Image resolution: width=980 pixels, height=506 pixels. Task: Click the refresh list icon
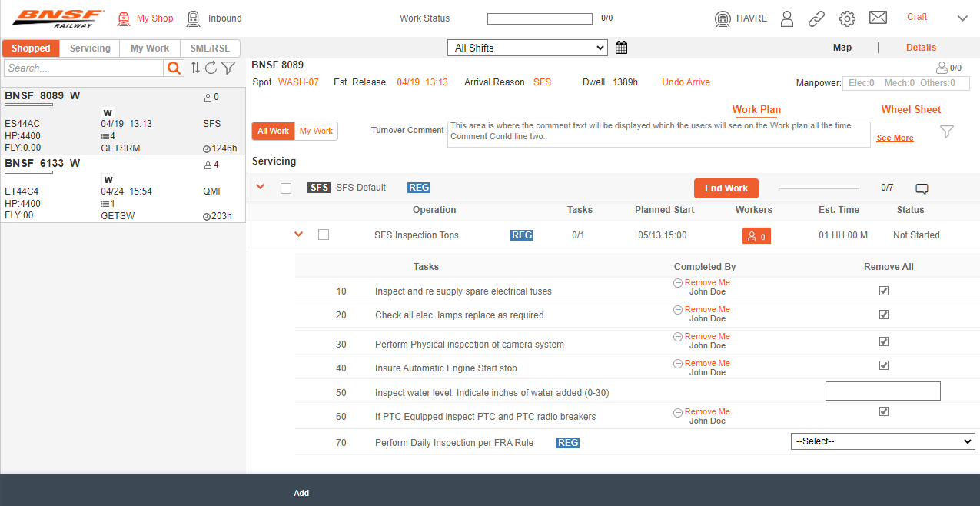pyautogui.click(x=211, y=68)
